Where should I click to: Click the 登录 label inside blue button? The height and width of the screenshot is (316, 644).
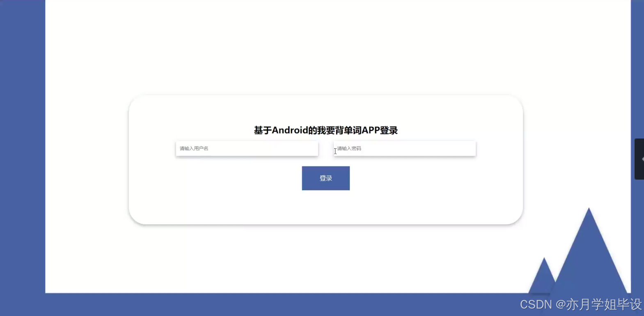tap(326, 178)
